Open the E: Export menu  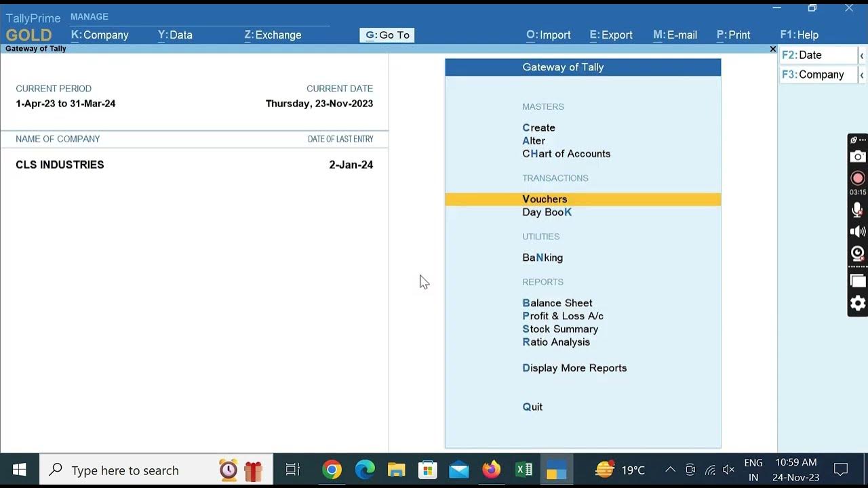(611, 35)
